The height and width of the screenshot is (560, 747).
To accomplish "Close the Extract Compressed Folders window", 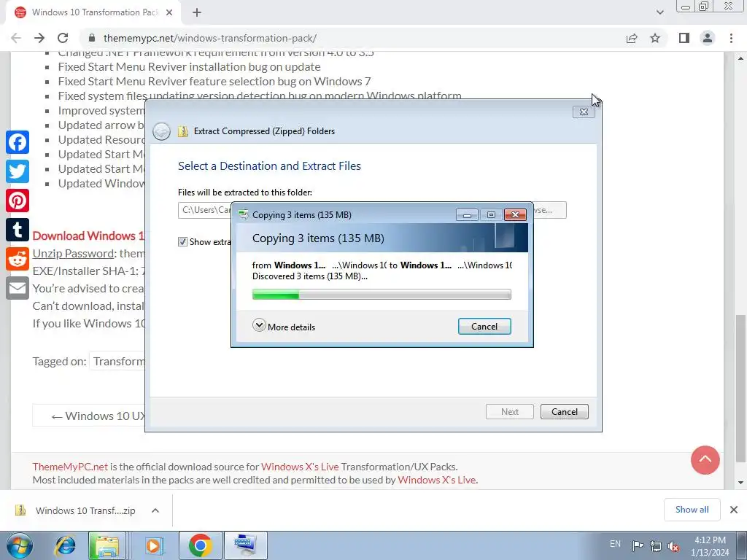I will (584, 112).
